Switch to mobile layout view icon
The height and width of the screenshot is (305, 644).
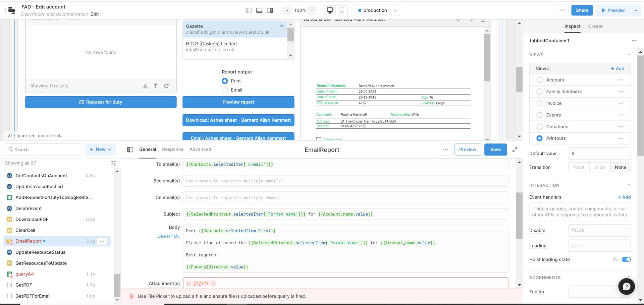point(341,10)
